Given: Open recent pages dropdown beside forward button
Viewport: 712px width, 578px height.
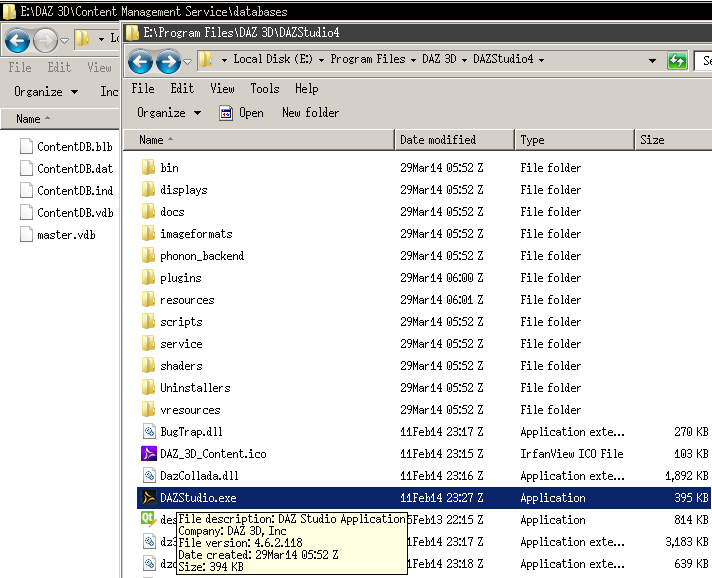Looking at the screenshot, I should [188, 61].
